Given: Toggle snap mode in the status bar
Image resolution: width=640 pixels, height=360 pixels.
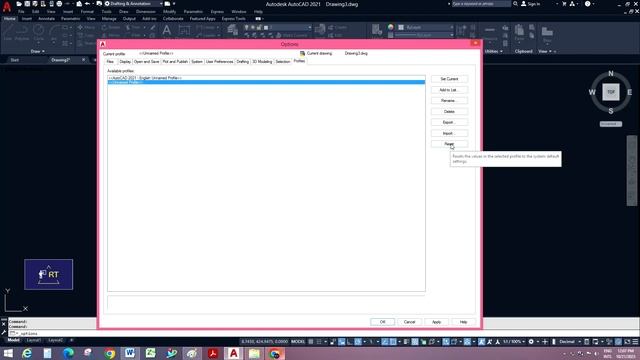Looking at the screenshot, I should [x=319, y=342].
